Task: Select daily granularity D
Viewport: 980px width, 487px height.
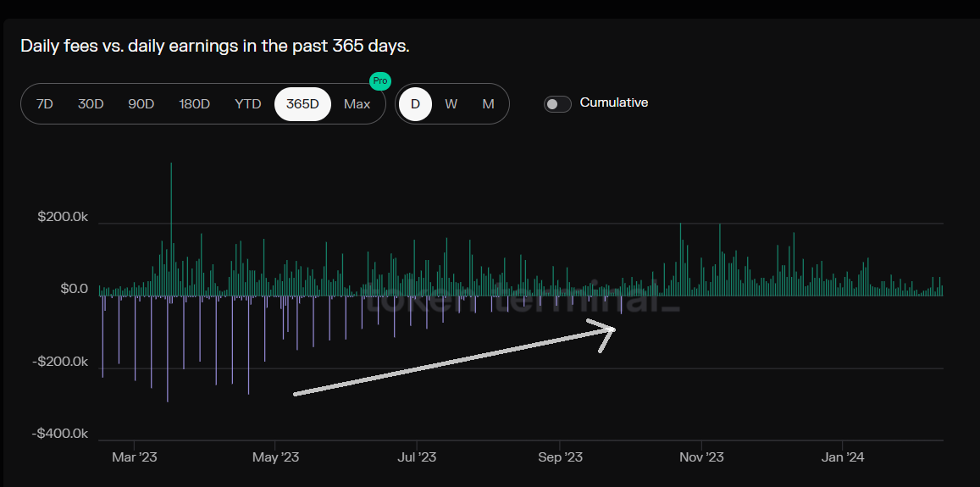Action: [415, 104]
